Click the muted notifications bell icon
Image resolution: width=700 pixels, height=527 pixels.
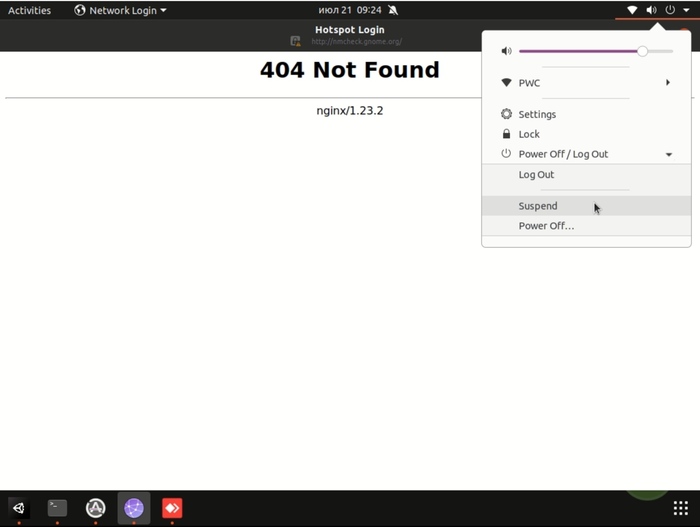[393, 10]
